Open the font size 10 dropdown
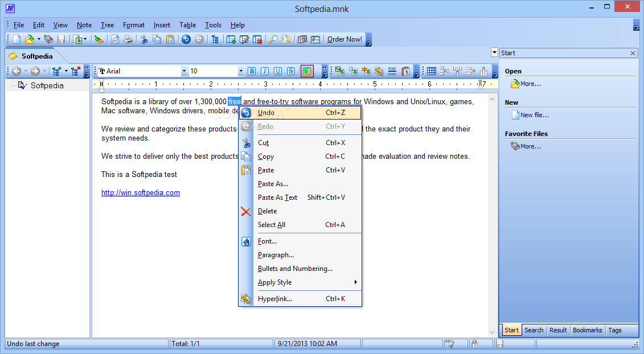The width and height of the screenshot is (644, 354). click(x=241, y=72)
